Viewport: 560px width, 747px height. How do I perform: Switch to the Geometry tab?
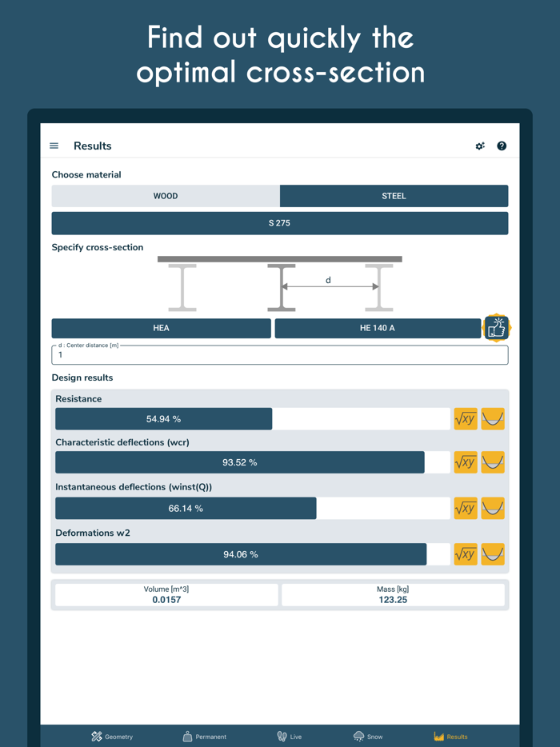(112, 737)
